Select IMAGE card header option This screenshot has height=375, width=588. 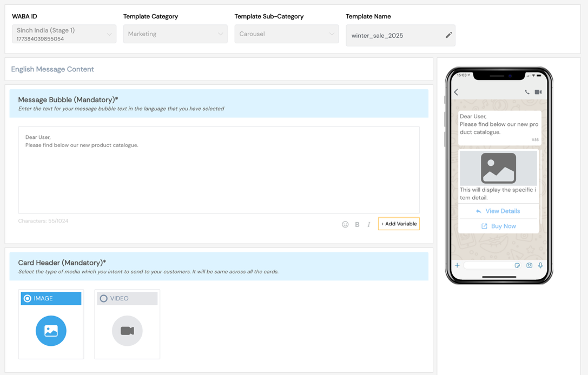51,299
